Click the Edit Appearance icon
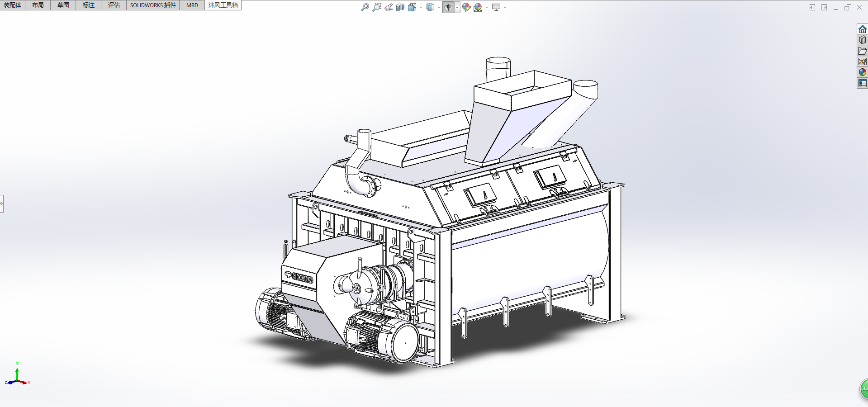The width and height of the screenshot is (868, 407). pyautogui.click(x=466, y=7)
